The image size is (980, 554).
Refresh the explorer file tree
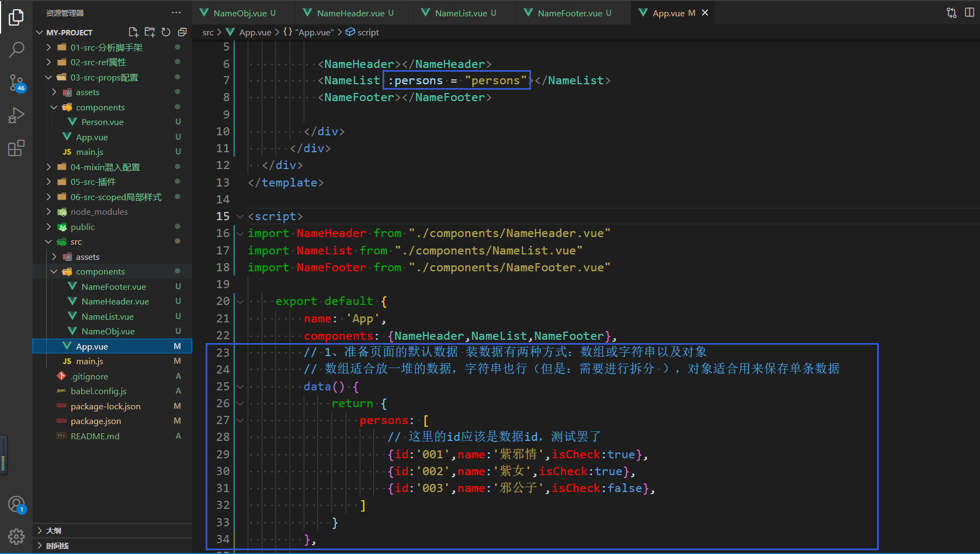(166, 32)
